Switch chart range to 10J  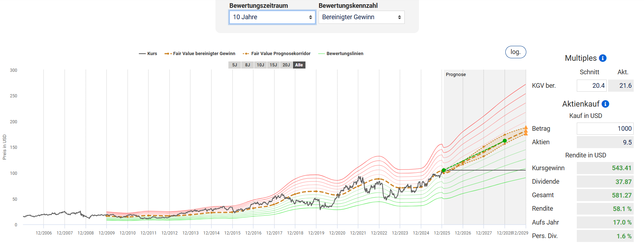point(260,65)
